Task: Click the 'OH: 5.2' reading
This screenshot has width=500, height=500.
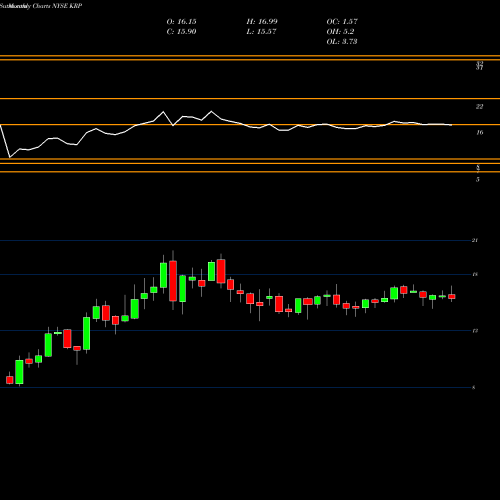Action: [x=340, y=32]
